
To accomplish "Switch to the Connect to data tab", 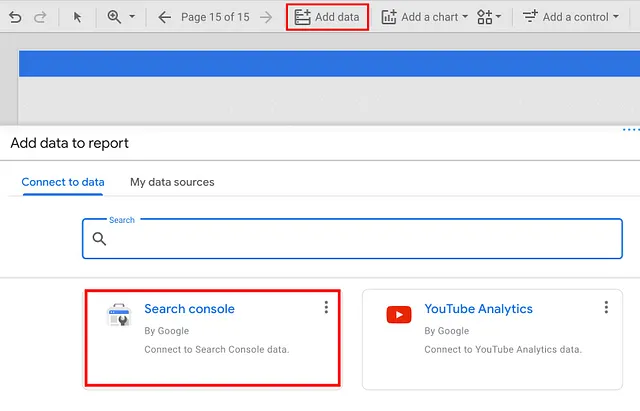I will [x=63, y=182].
